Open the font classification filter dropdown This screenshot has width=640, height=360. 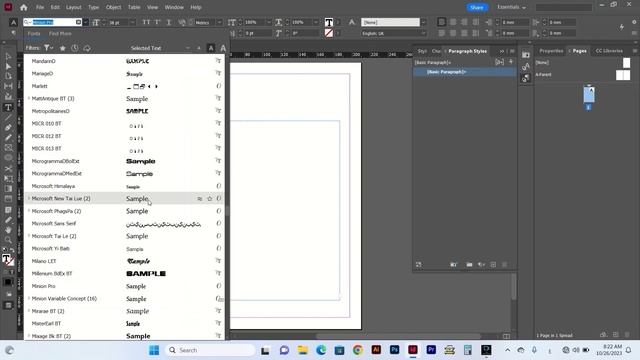coord(49,48)
